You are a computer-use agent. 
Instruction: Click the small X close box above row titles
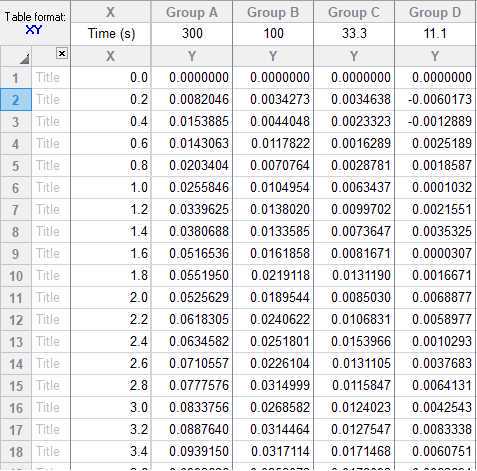pyautogui.click(x=62, y=53)
